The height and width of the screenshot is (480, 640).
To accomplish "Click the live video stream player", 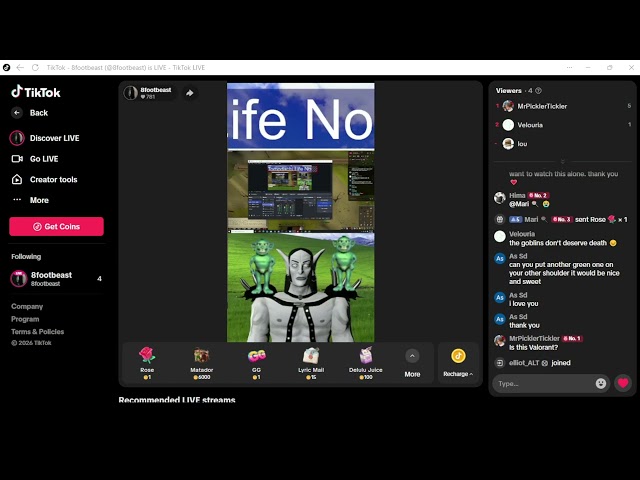I will [x=301, y=212].
